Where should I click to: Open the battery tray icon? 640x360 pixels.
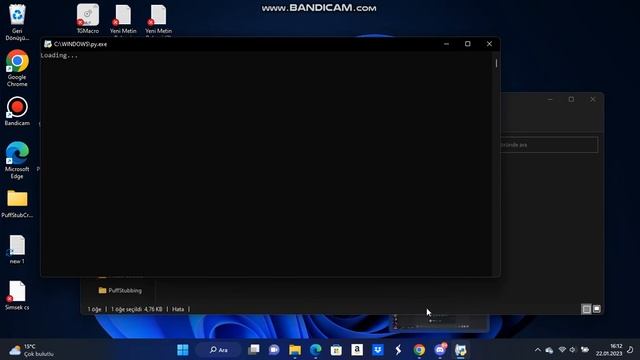(585, 350)
